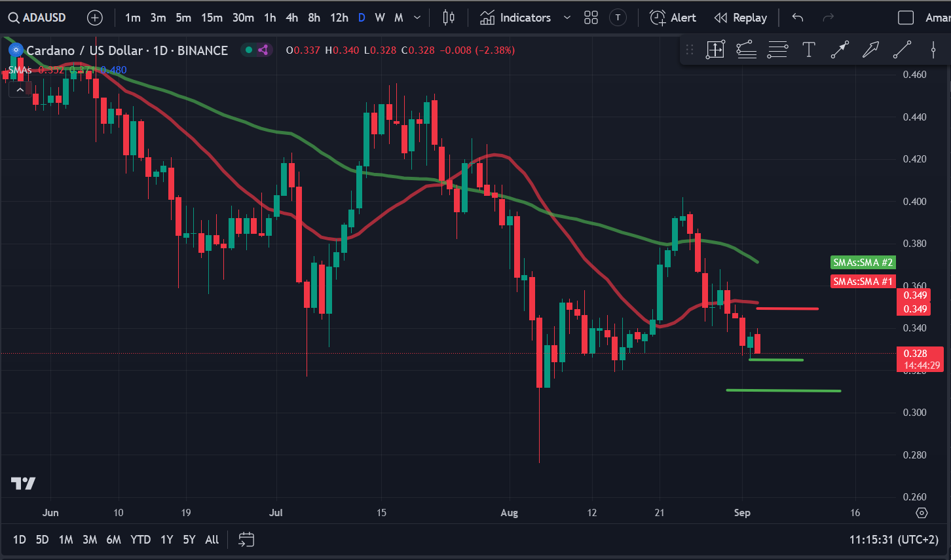The width and height of the screenshot is (951, 560).
Task: Open the candlestick chart type menu
Action: point(449,18)
